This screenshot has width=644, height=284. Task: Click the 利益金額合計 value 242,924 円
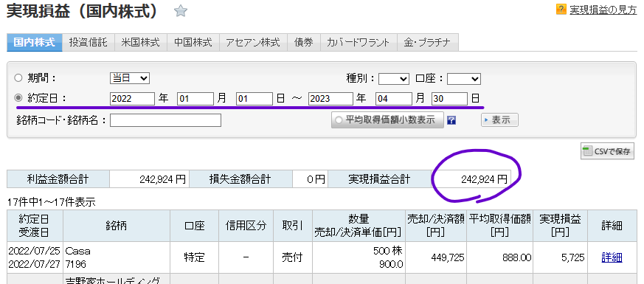coord(150,179)
